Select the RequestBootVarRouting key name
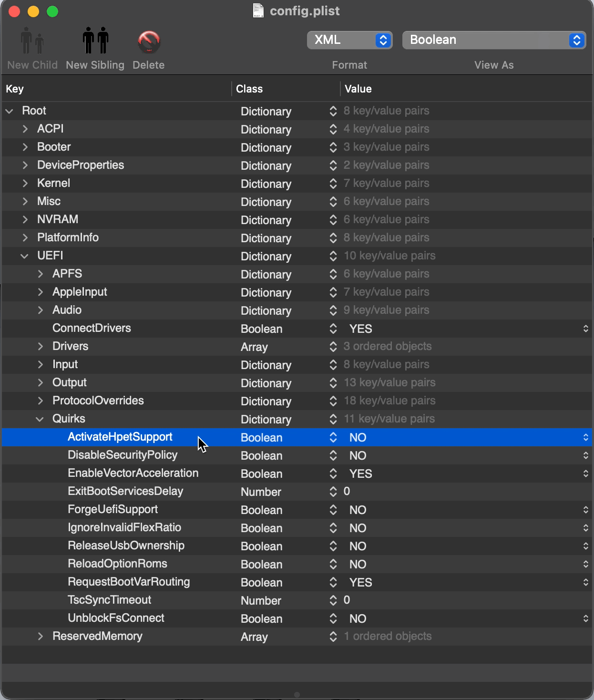This screenshot has width=594, height=700. [129, 582]
